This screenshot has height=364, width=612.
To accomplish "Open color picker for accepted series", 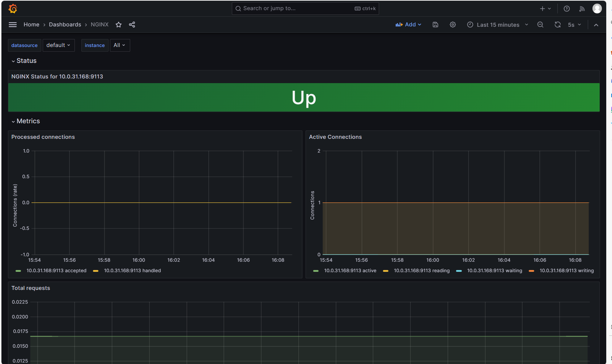I will 18,271.
